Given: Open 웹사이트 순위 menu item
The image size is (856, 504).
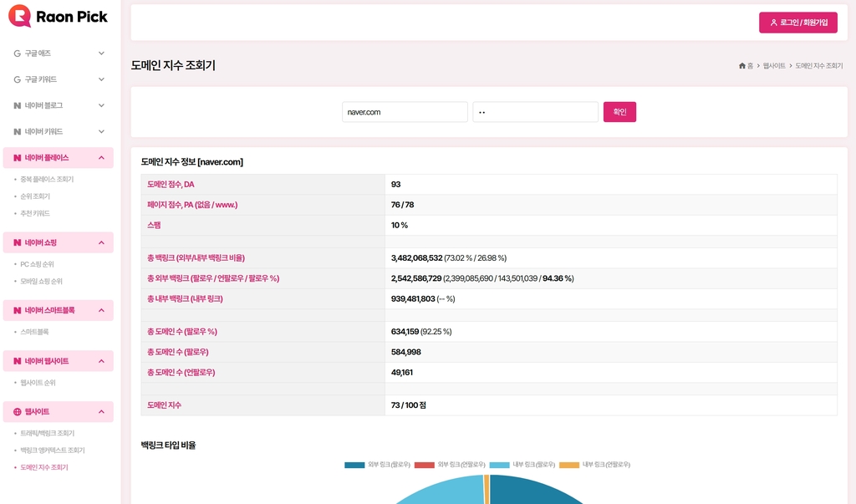Looking at the screenshot, I should (38, 383).
